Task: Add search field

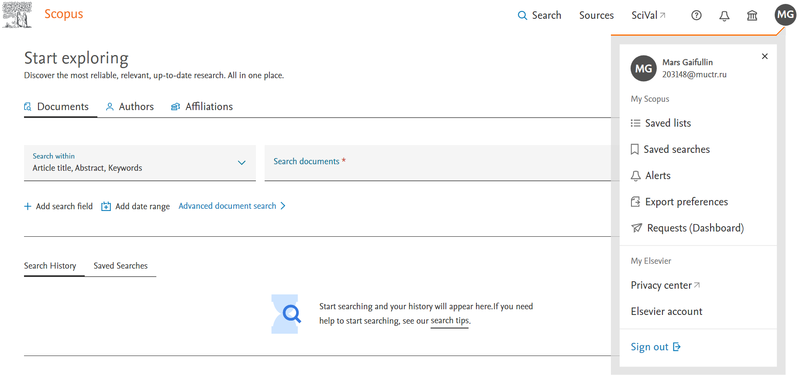Action: 58,207
